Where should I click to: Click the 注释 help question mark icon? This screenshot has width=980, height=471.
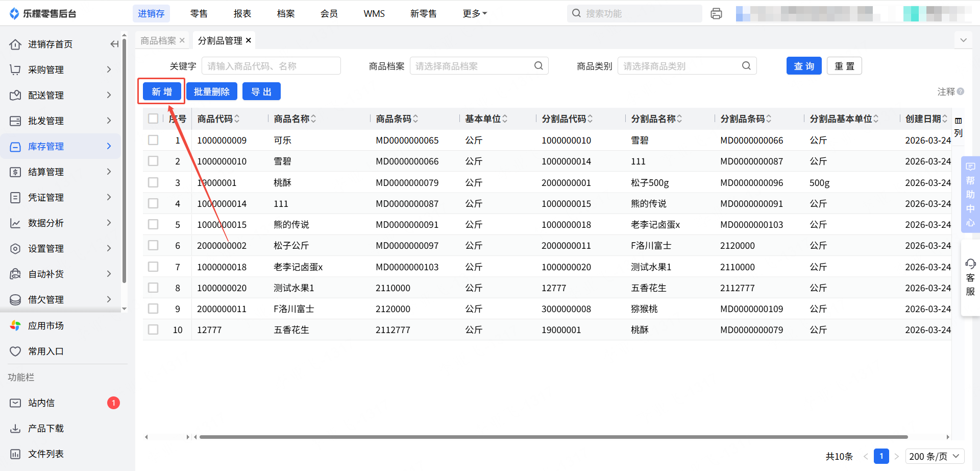[x=961, y=91]
